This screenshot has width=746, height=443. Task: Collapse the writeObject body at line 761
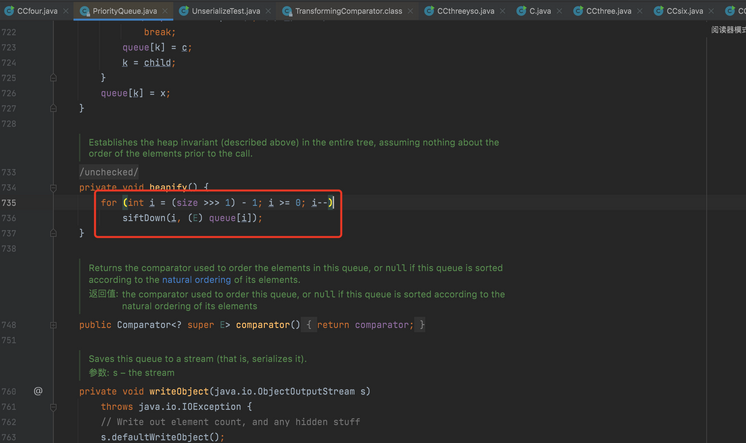pyautogui.click(x=53, y=407)
